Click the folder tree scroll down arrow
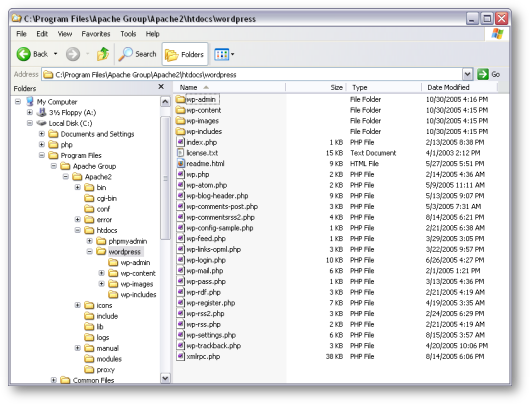 [x=165, y=378]
